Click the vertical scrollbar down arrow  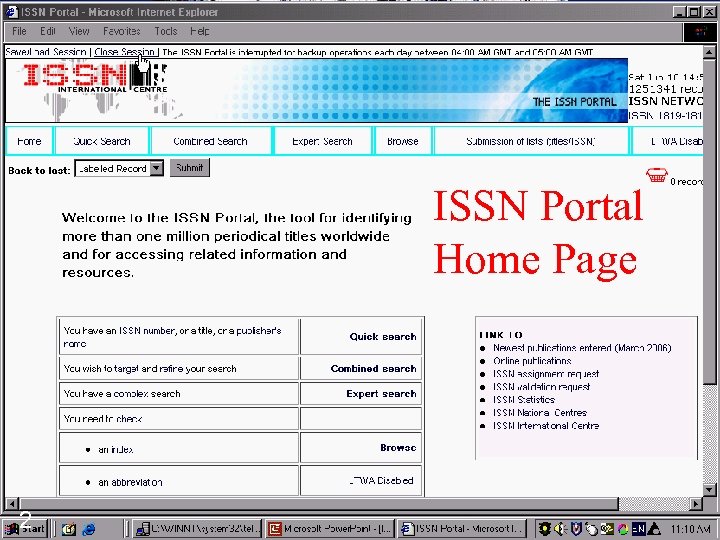[x=709, y=489]
